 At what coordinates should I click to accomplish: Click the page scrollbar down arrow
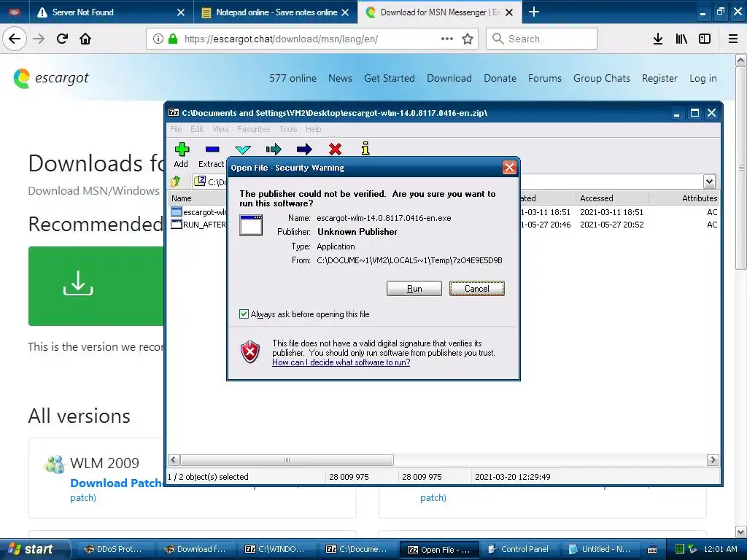click(x=741, y=532)
